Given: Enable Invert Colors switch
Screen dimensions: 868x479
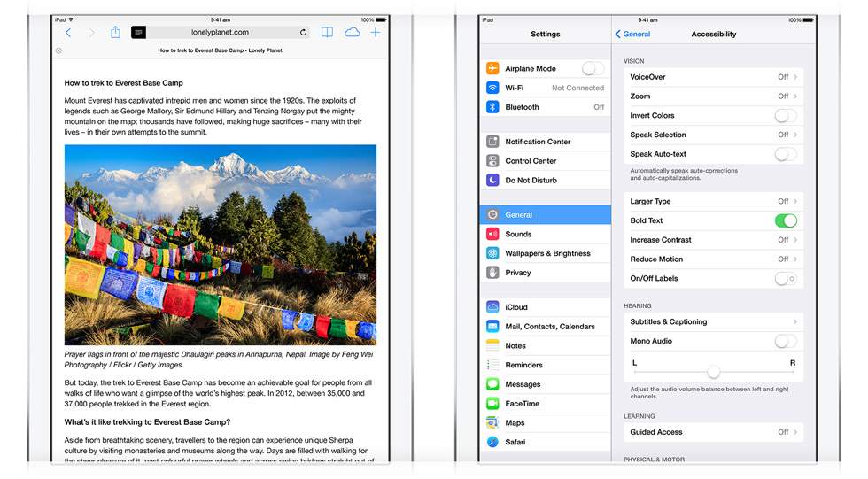Looking at the screenshot, I should click(x=785, y=116).
